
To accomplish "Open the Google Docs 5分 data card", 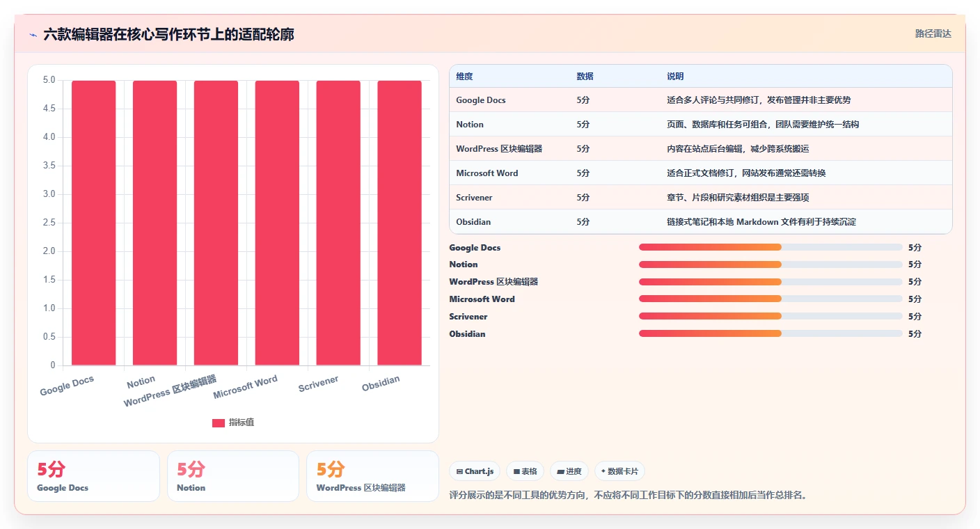I will point(94,476).
